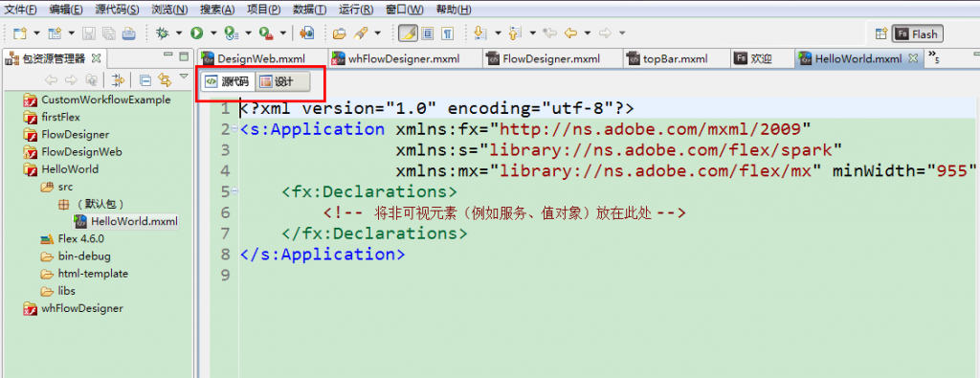The image size is (980, 378).
Task: Click the Search flashlight icon
Action: [x=361, y=33]
